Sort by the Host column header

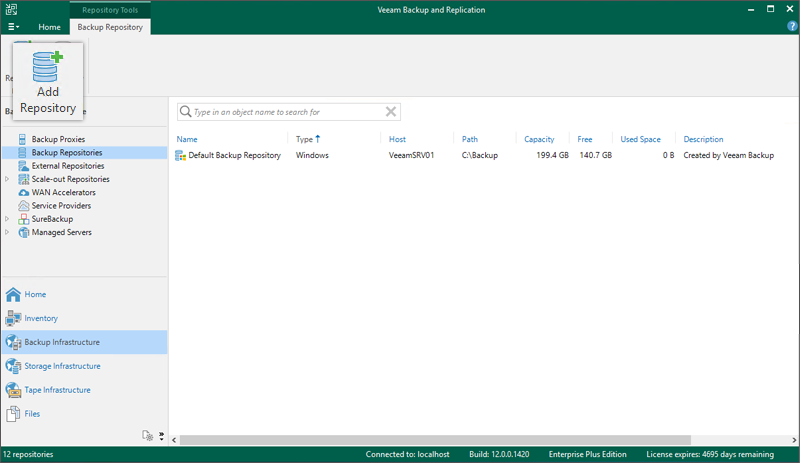point(397,139)
